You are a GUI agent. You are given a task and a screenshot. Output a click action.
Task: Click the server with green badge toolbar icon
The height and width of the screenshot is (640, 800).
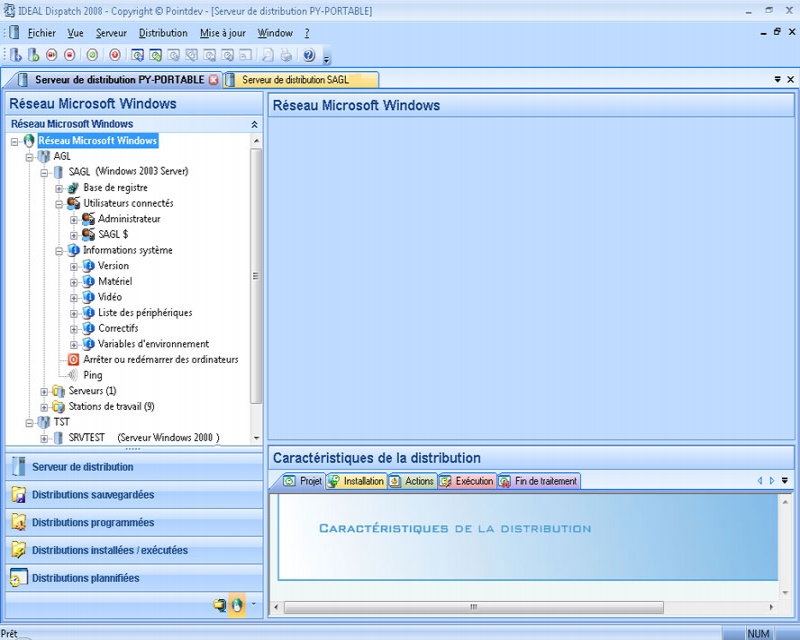tap(34, 55)
